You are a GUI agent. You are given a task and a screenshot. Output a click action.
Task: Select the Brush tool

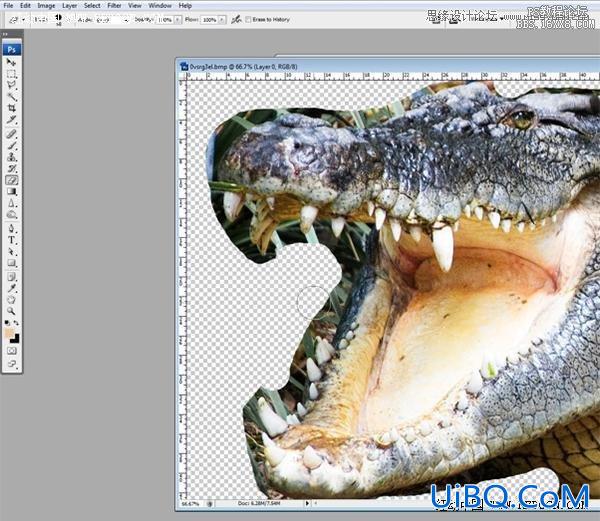11,145
